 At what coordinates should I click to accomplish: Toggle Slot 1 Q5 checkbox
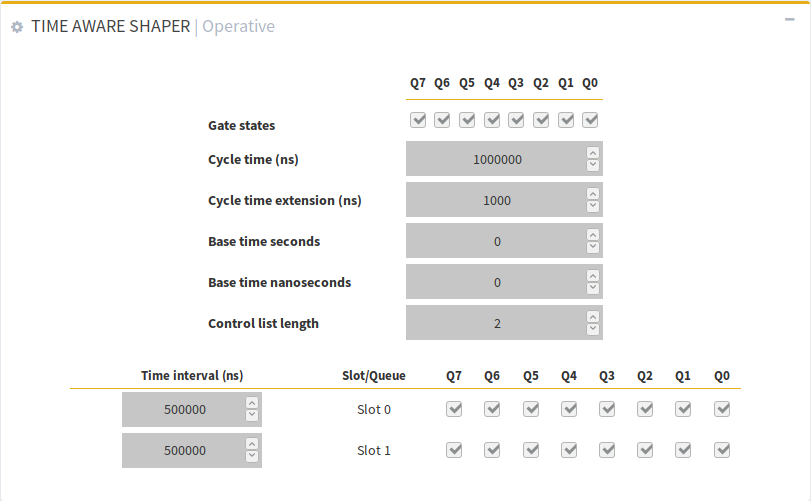tap(531, 450)
